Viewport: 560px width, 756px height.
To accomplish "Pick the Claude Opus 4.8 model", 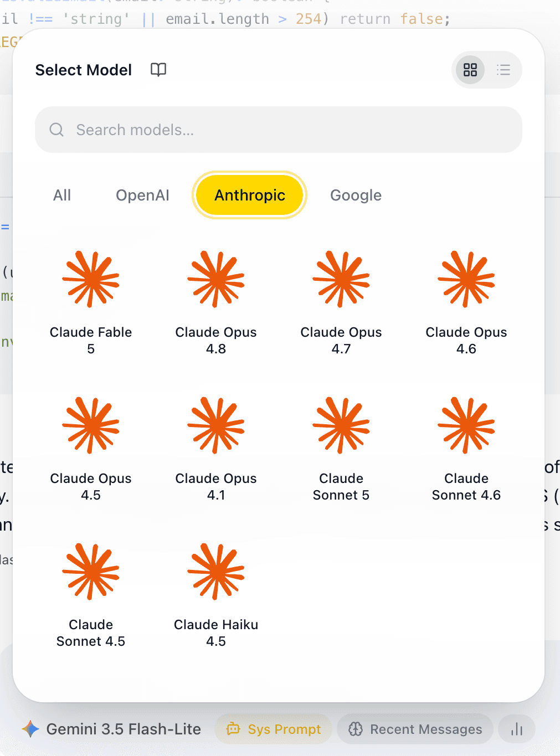I will 216,302.
